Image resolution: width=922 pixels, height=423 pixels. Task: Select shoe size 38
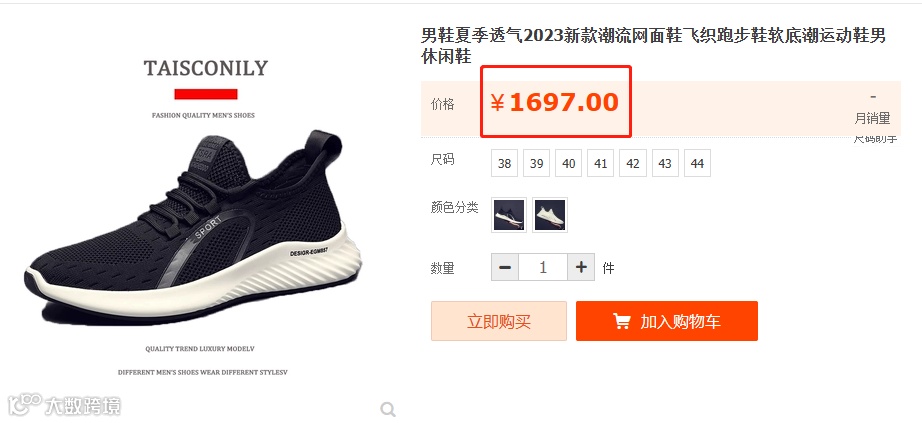(505, 163)
